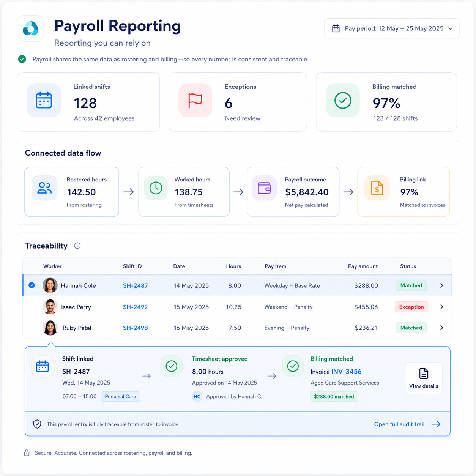Click the Matched status badge for Hannah Cole
The height and width of the screenshot is (476, 476).
click(x=411, y=285)
